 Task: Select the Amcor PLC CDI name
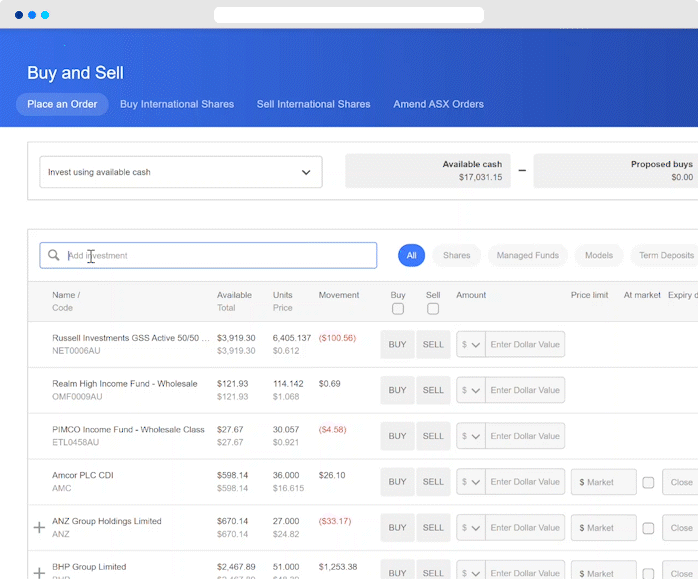coord(83,475)
